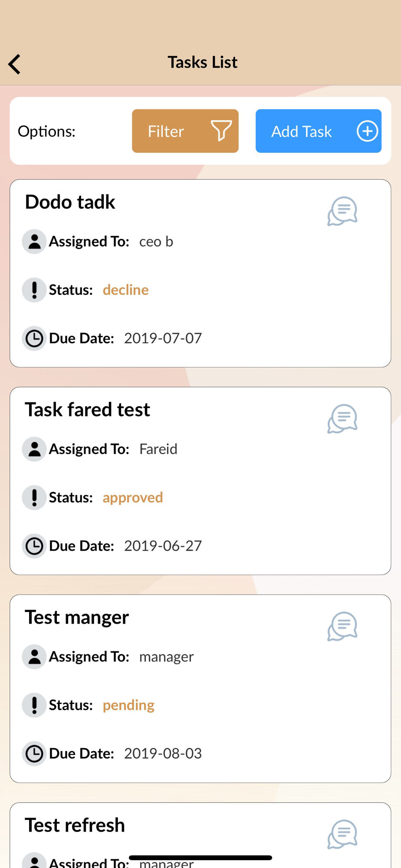Select the Task fared test card title

88,410
